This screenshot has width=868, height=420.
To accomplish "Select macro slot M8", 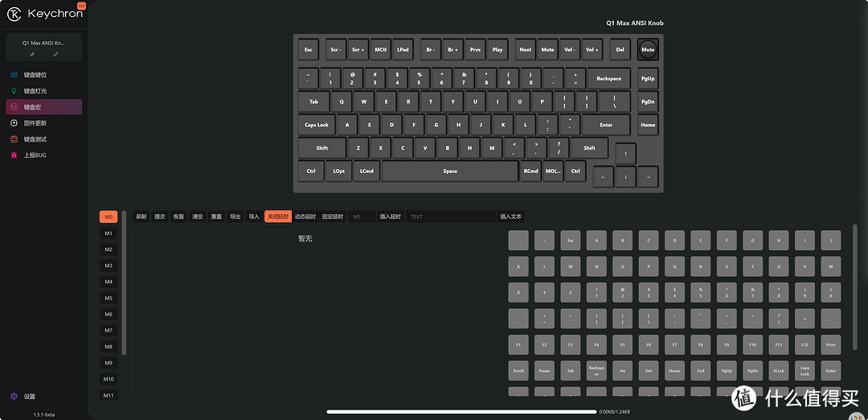I will pyautogui.click(x=108, y=347).
